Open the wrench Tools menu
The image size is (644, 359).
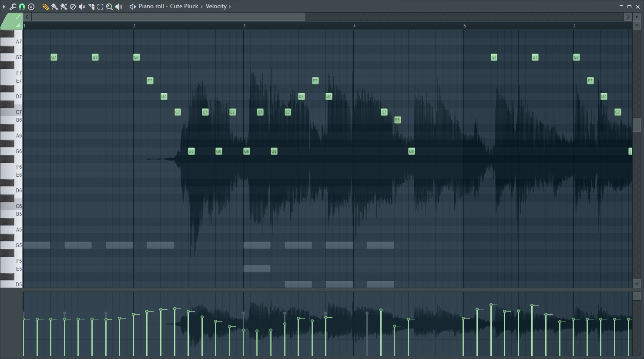(13, 7)
